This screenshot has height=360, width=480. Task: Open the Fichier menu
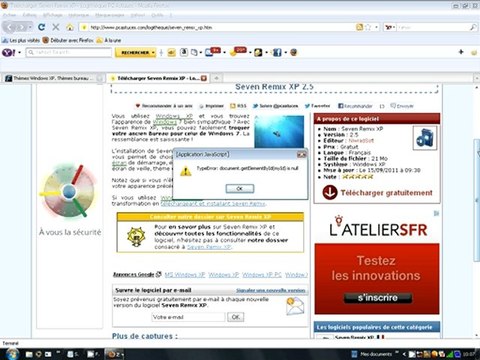pyautogui.click(x=10, y=15)
